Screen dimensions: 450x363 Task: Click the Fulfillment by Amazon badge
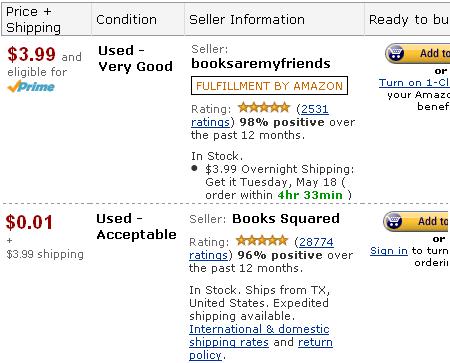coord(269,86)
